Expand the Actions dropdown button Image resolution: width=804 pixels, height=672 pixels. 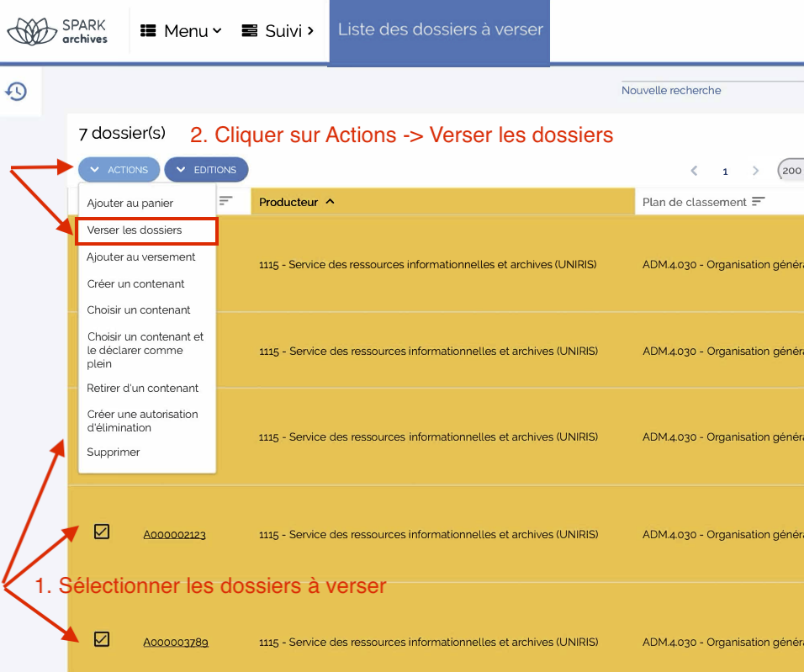point(119,170)
